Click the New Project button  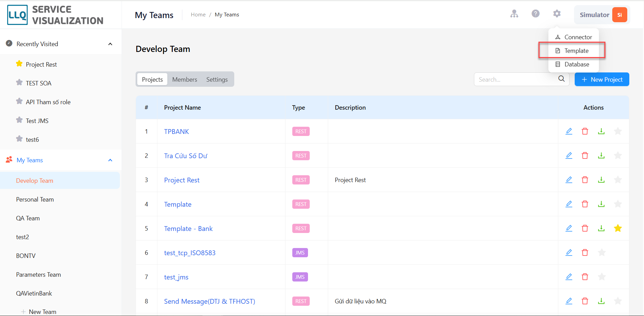(602, 79)
